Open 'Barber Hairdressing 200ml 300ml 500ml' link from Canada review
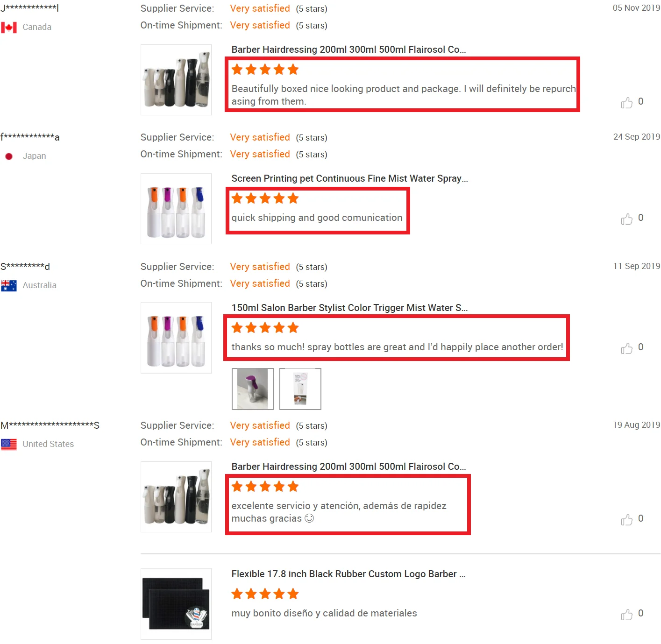Screen dimensions: 661x644 coord(348,50)
